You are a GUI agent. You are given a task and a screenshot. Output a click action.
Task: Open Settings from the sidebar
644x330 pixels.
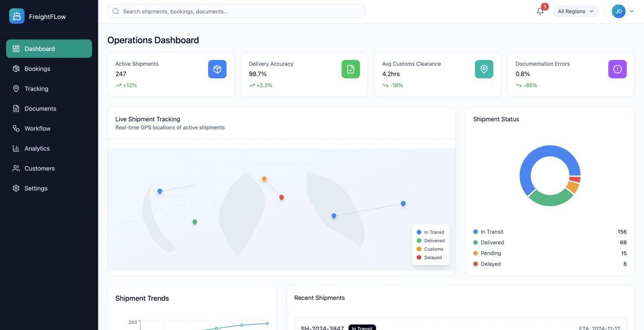[x=36, y=188]
